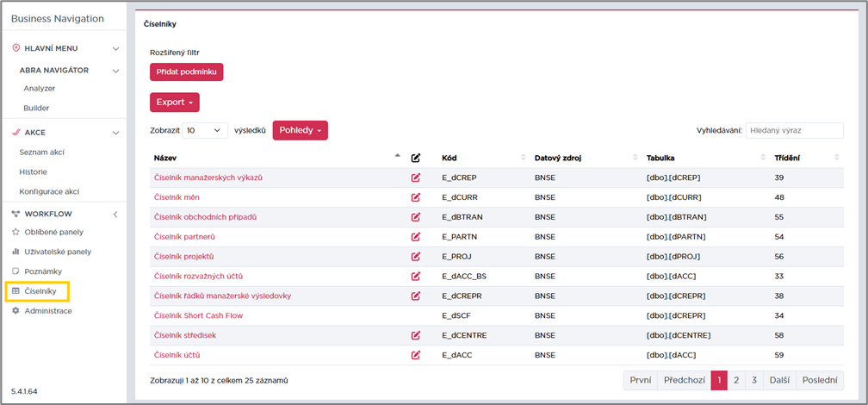The image size is (868, 405).
Task: Open editing for Číselník obchodních případů row
Action: [x=416, y=217]
